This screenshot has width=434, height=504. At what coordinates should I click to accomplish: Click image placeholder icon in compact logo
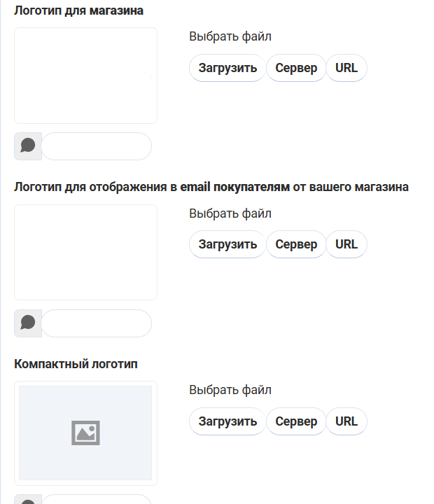(x=85, y=433)
